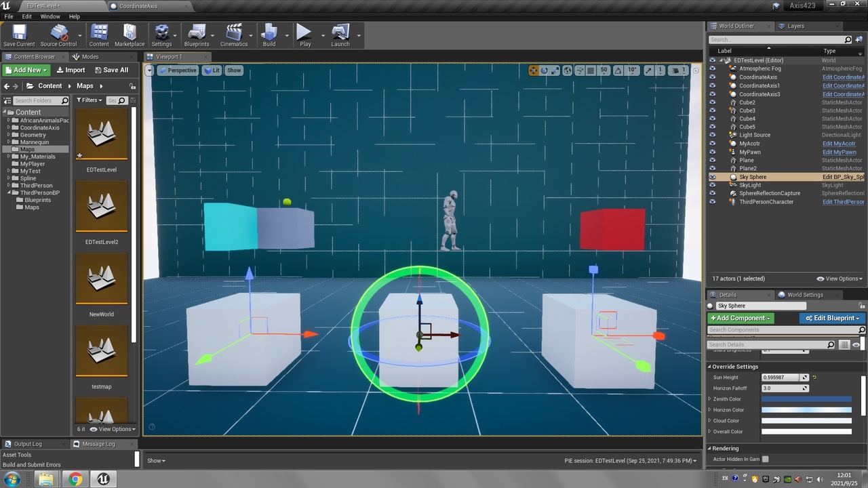Open the File menu
This screenshot has width=868, height=488.
coord(9,16)
